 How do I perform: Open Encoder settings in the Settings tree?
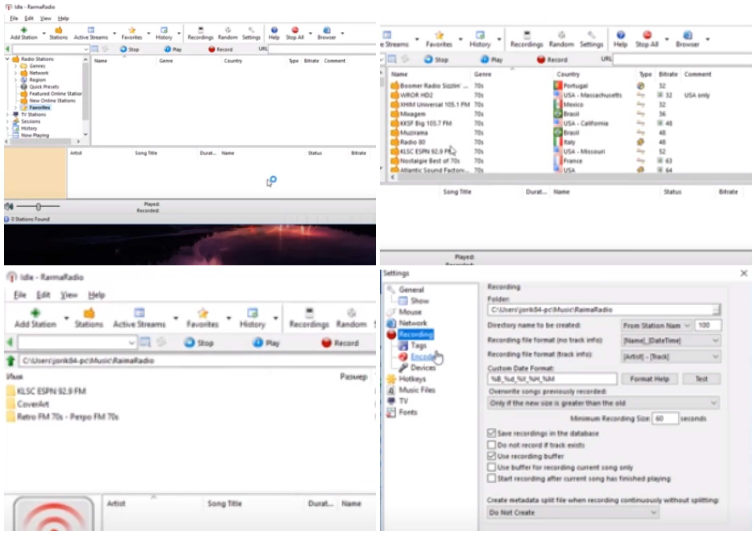[422, 357]
